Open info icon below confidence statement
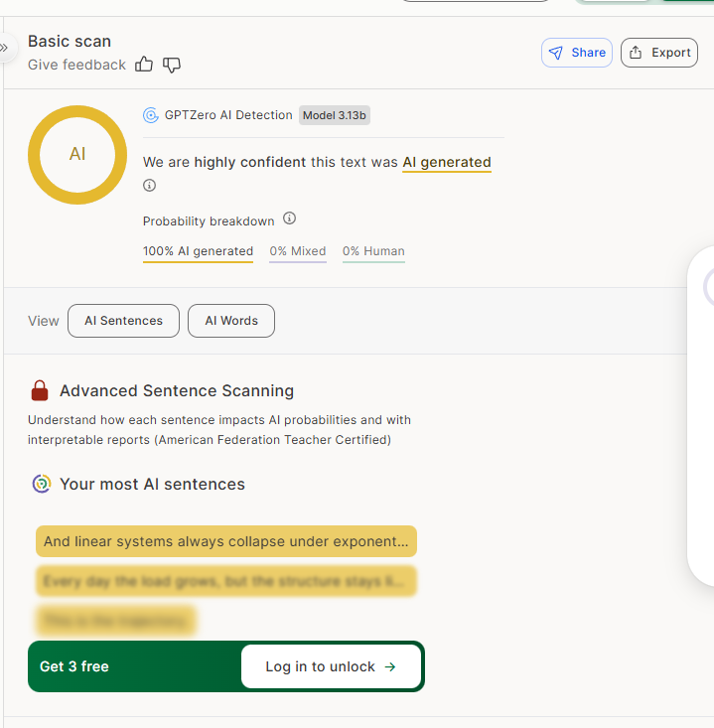The height and width of the screenshot is (728, 714). coord(149,186)
